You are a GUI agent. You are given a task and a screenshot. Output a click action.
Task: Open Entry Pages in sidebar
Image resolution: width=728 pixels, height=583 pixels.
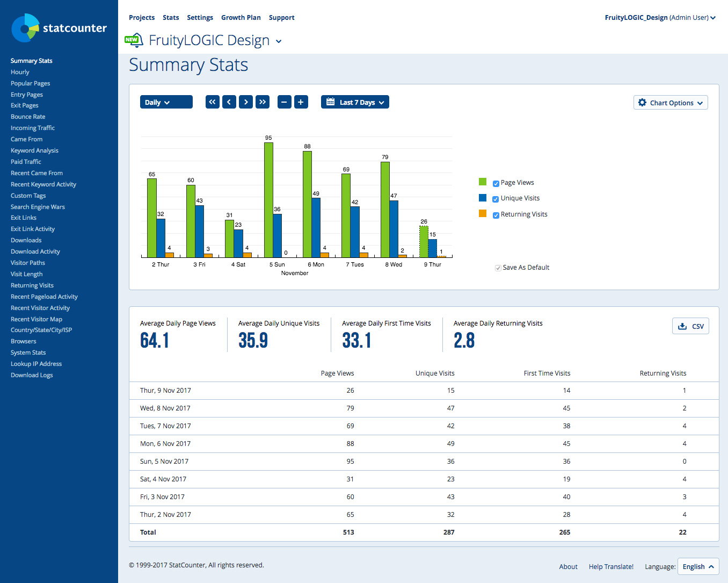coord(27,95)
